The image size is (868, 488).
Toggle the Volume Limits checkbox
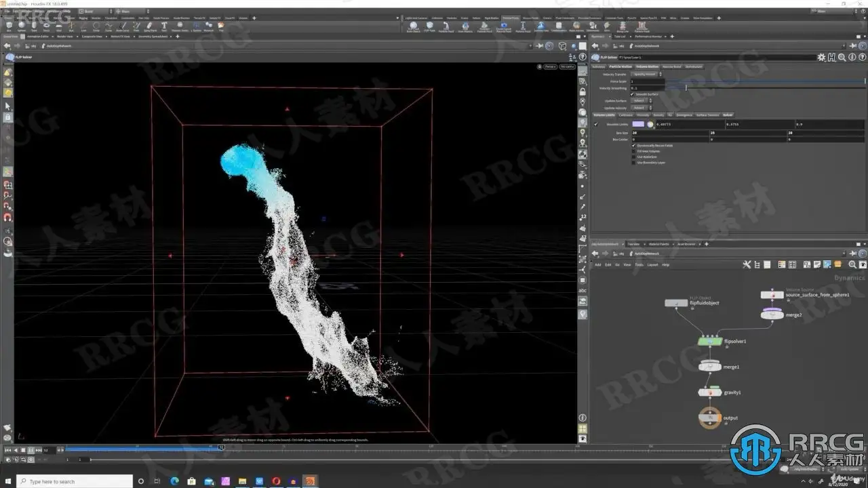coord(597,125)
